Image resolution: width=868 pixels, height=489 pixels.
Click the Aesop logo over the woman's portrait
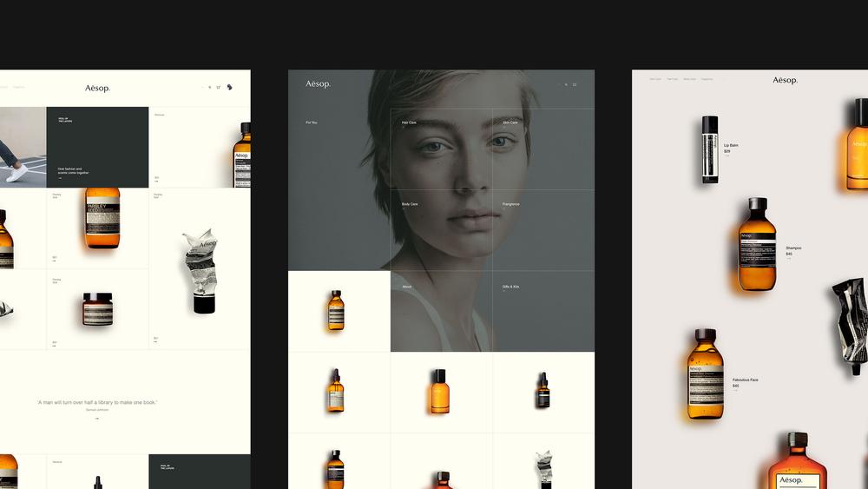[319, 84]
